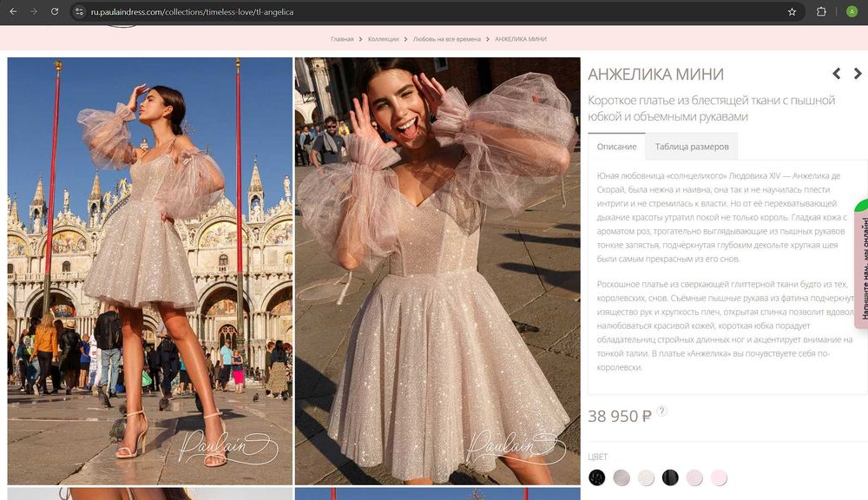Screen dimensions: 868x500
Task: Open site information icon beside the URL
Action: pos(79,11)
